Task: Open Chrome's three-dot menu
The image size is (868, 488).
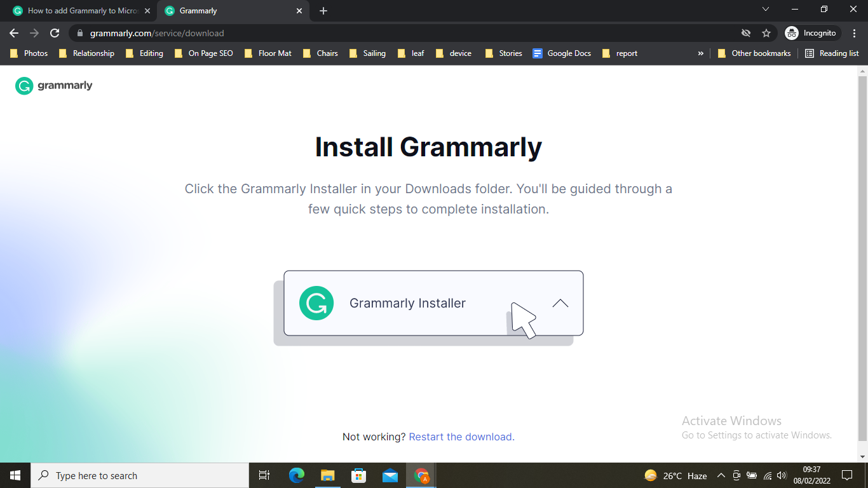Action: point(855,33)
